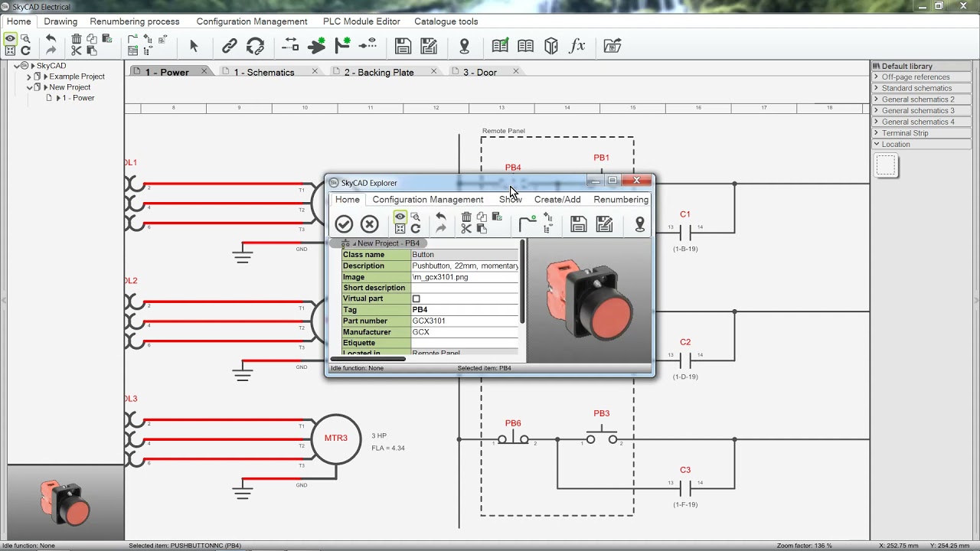Save the project from the main toolbar
This screenshot has height=551, width=980.
click(403, 47)
